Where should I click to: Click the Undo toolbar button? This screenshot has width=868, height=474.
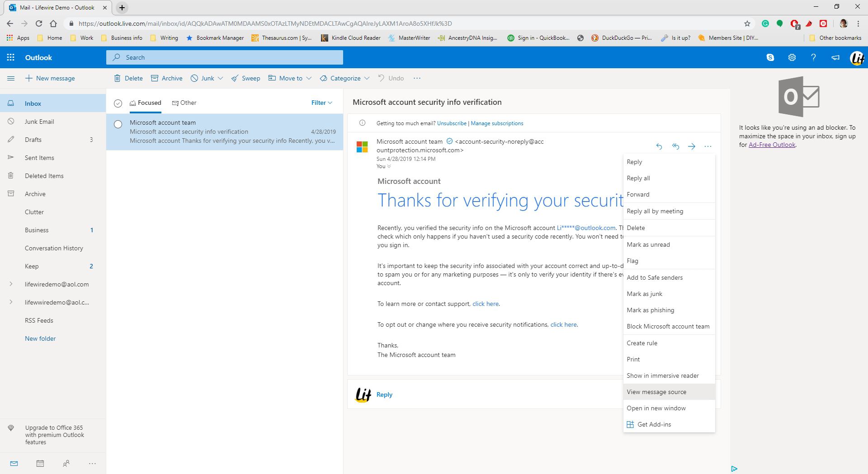(391, 78)
